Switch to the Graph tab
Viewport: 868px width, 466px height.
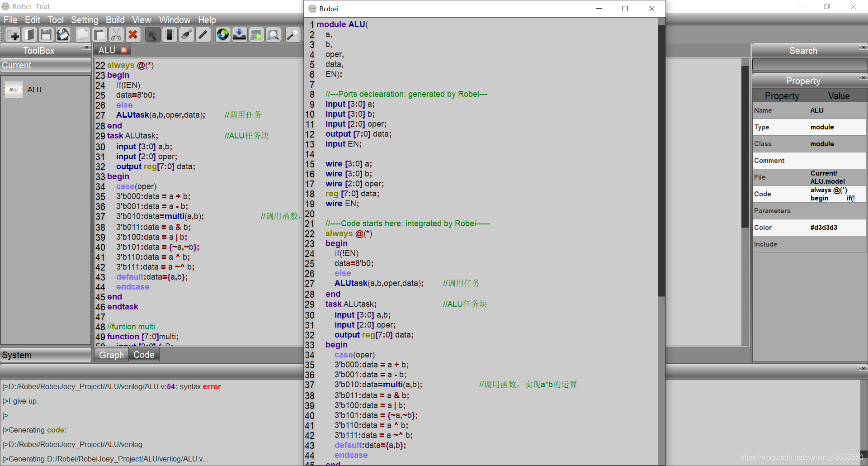tap(111, 354)
